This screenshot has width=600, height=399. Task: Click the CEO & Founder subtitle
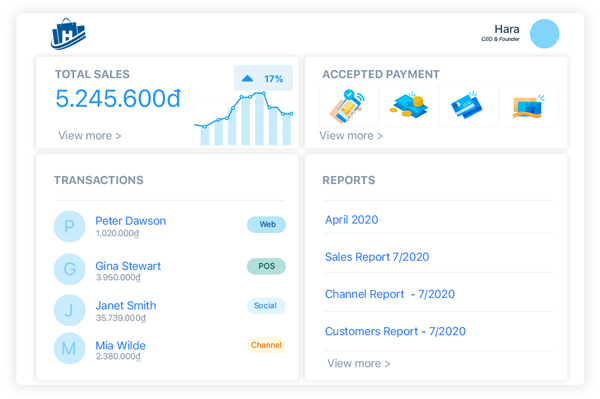tap(500, 39)
